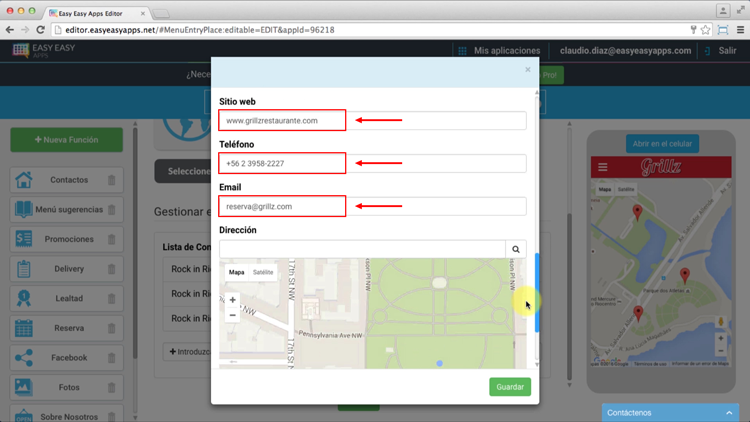Click the Reserva calendar icon

(x=23, y=328)
